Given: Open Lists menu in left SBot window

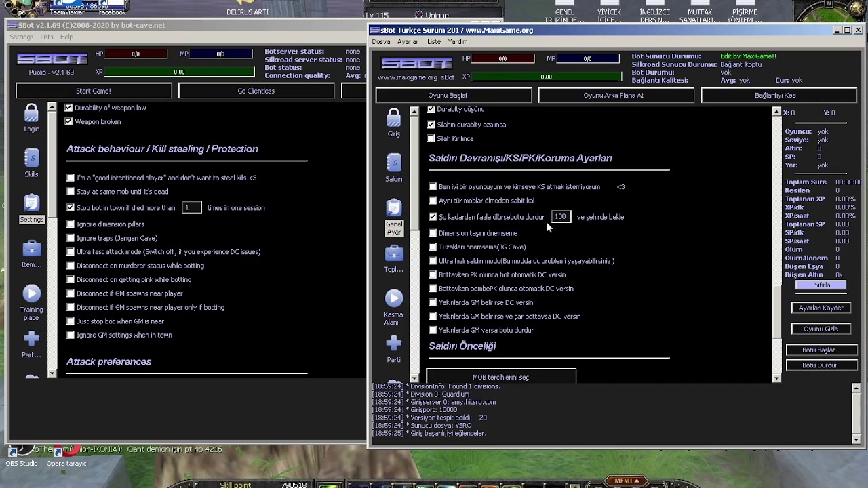Looking at the screenshot, I should coord(47,37).
